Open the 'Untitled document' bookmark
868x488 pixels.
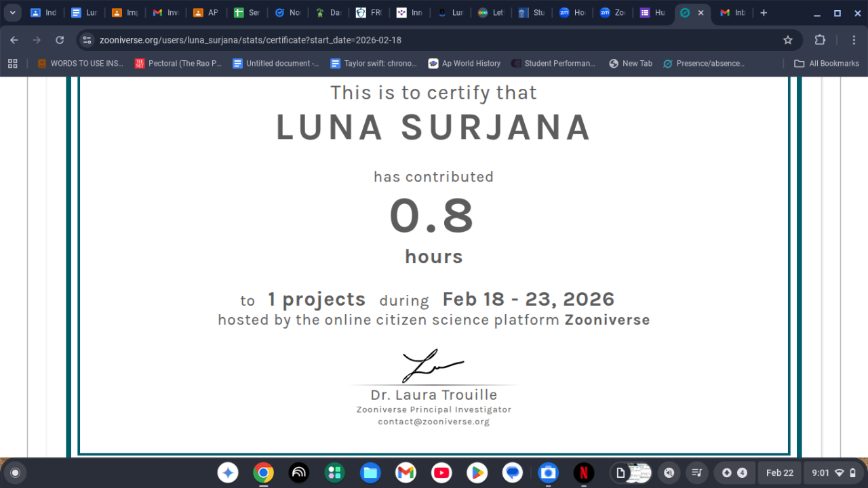coord(275,64)
